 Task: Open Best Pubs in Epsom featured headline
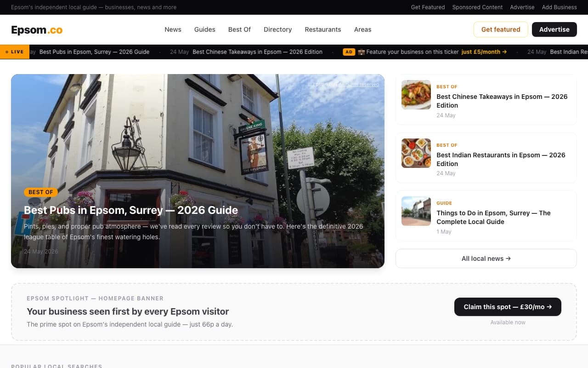click(131, 210)
